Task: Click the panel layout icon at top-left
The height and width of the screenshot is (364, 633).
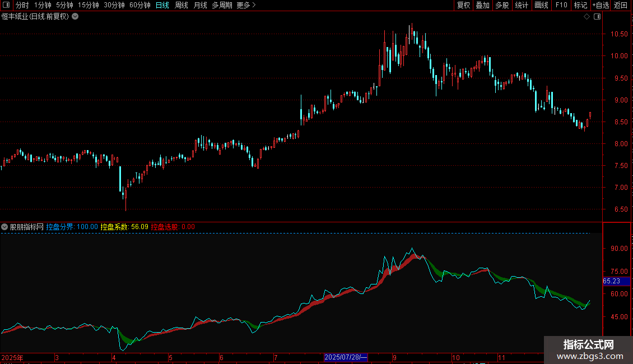Action: [6, 5]
